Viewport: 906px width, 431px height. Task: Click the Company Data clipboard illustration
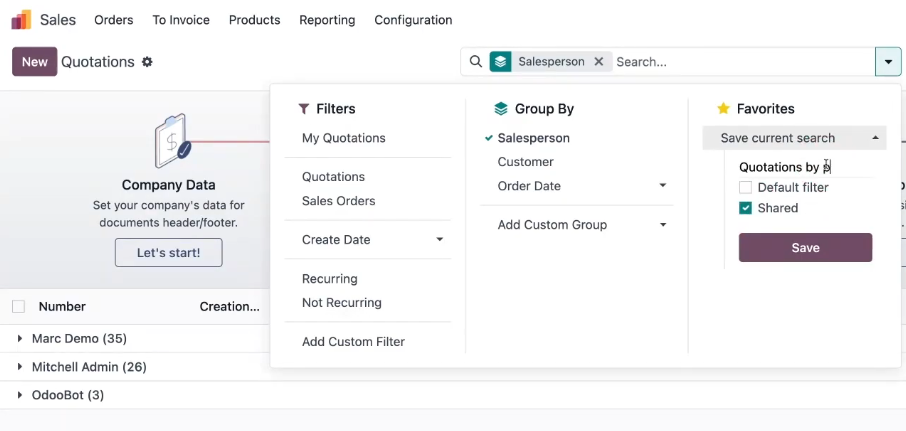click(x=173, y=140)
